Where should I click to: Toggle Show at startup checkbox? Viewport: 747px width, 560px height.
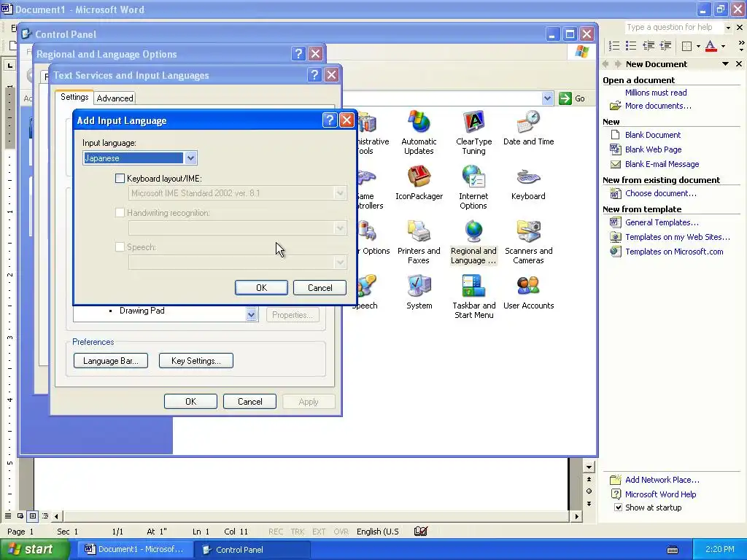coord(618,507)
